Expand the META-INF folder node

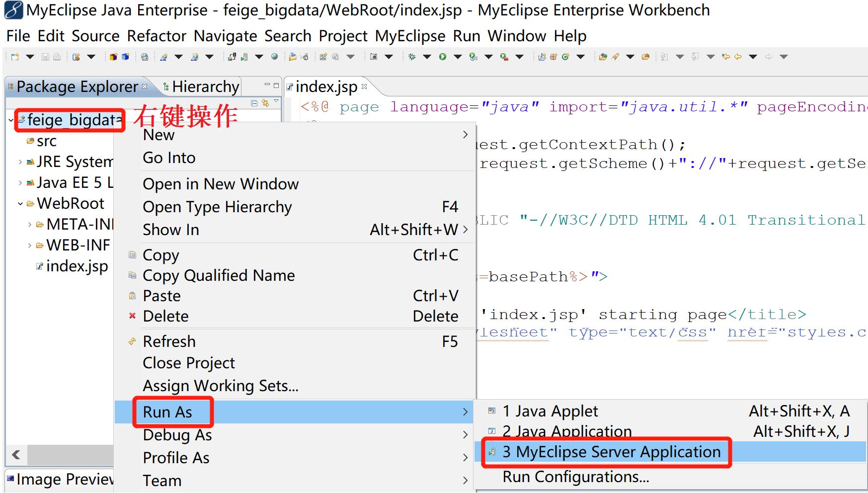(x=30, y=225)
